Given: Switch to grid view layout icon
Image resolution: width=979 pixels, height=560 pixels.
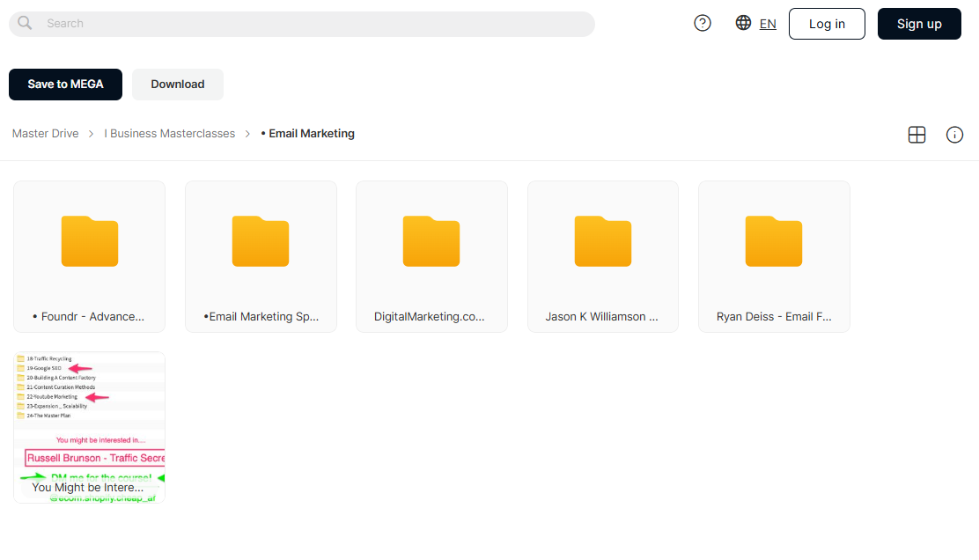Looking at the screenshot, I should pos(916,134).
